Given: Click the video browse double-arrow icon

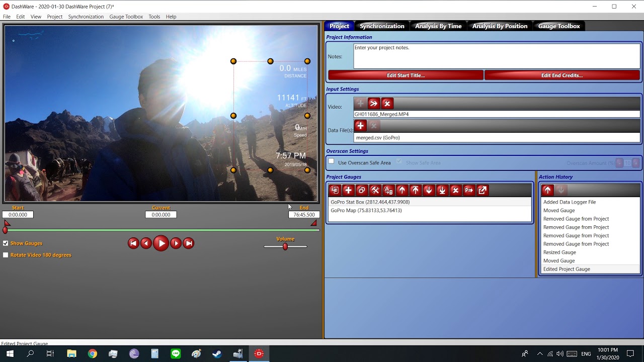Looking at the screenshot, I should coord(373,104).
